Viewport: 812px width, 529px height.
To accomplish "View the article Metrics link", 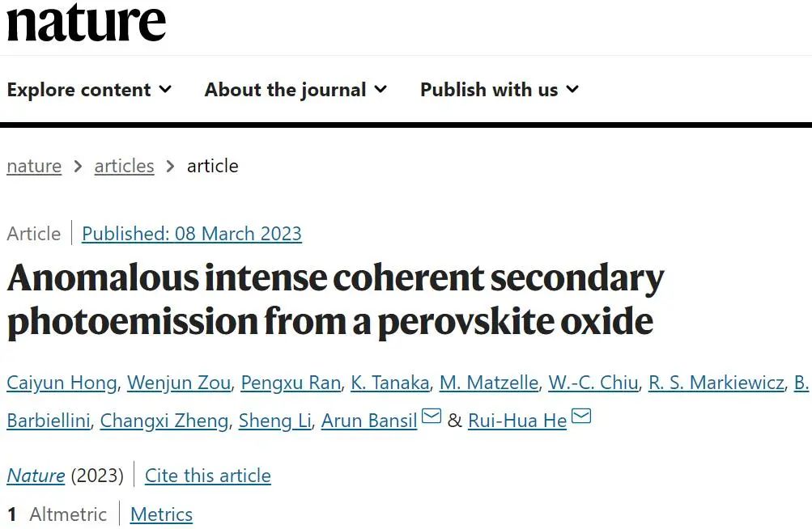I will point(161,514).
